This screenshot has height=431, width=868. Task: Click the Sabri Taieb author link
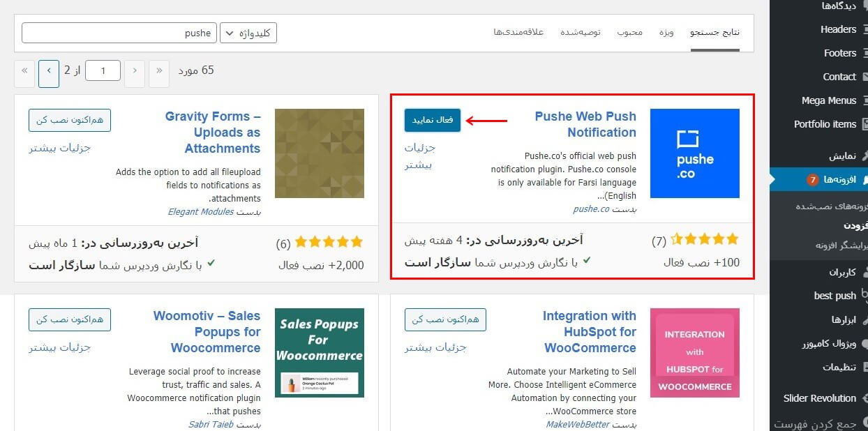[211, 424]
